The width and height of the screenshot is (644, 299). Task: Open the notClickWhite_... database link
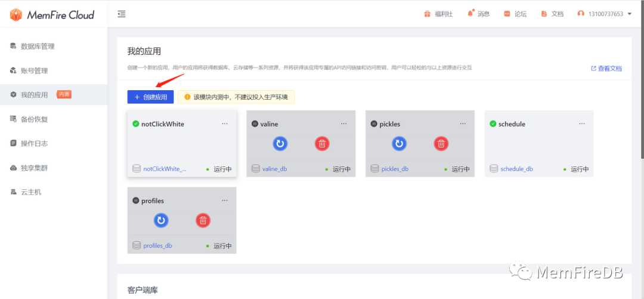(x=165, y=169)
